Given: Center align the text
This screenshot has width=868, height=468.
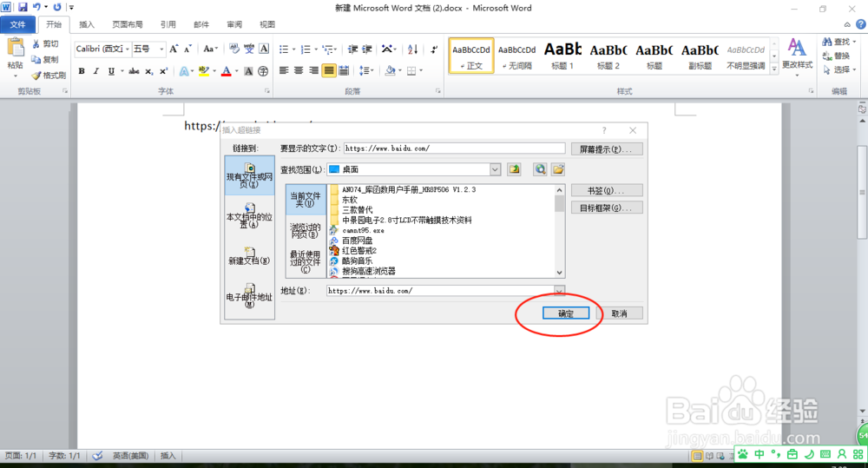Looking at the screenshot, I should click(299, 70).
